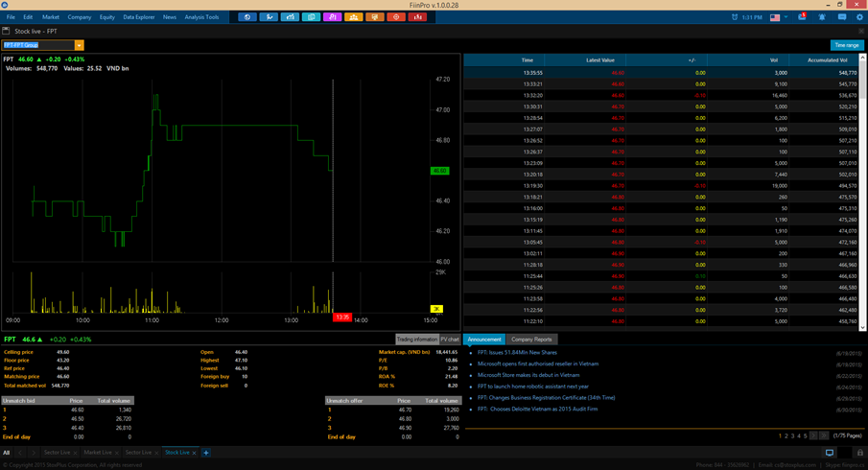Jump to last announcements page arrow

click(824, 435)
